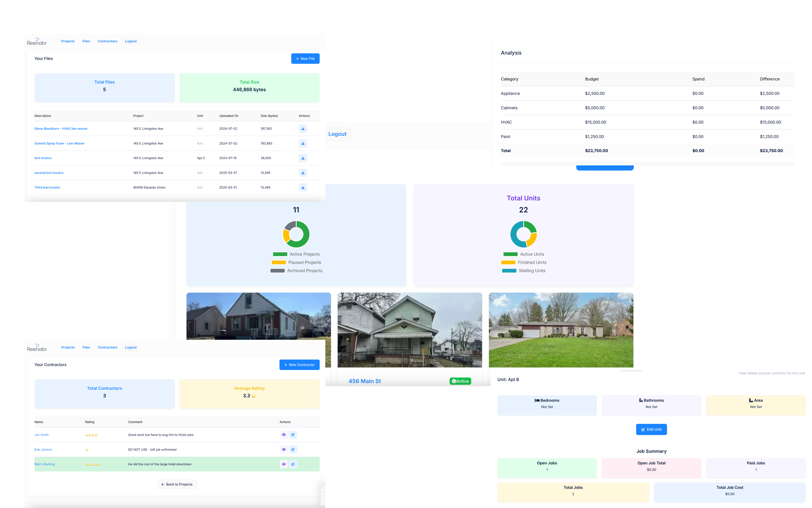This screenshot has height=508, width=812.
Task: Open the 456 Main St house photo
Action: [x=410, y=330]
